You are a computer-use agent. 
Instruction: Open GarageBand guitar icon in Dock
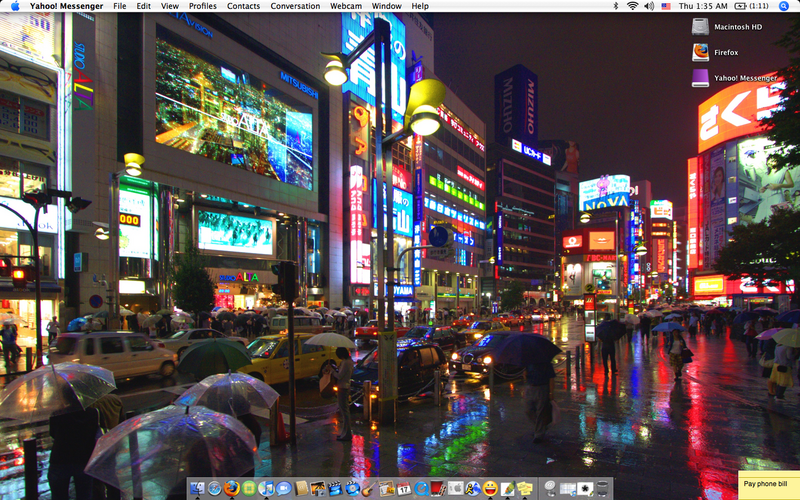point(369,488)
